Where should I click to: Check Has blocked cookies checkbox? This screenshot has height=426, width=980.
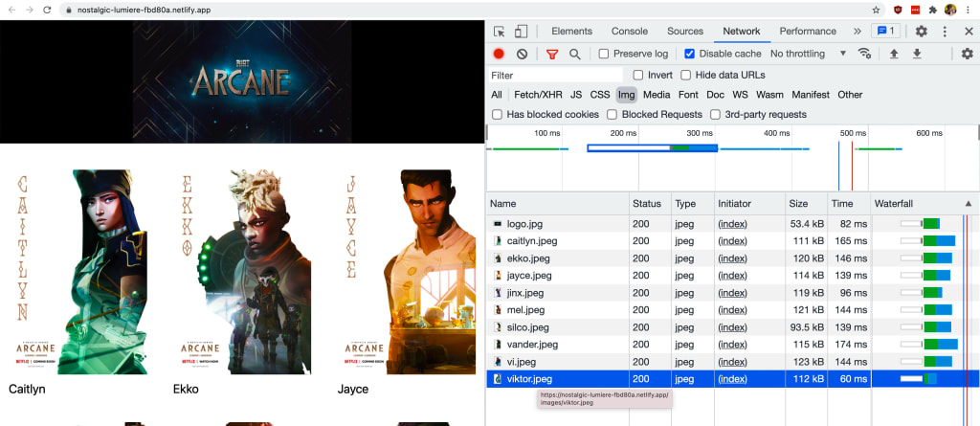(x=497, y=115)
